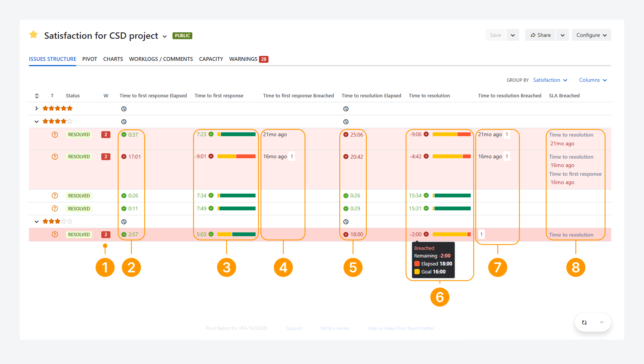This screenshot has height=364, width=644.
Task: Open the Support footer link
Action: (x=294, y=328)
